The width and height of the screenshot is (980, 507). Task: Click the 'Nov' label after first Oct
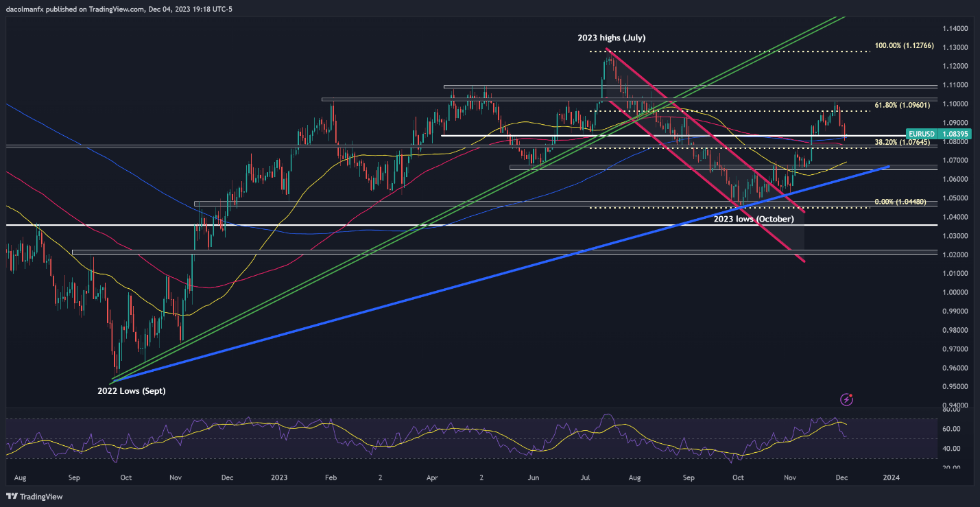(175, 476)
